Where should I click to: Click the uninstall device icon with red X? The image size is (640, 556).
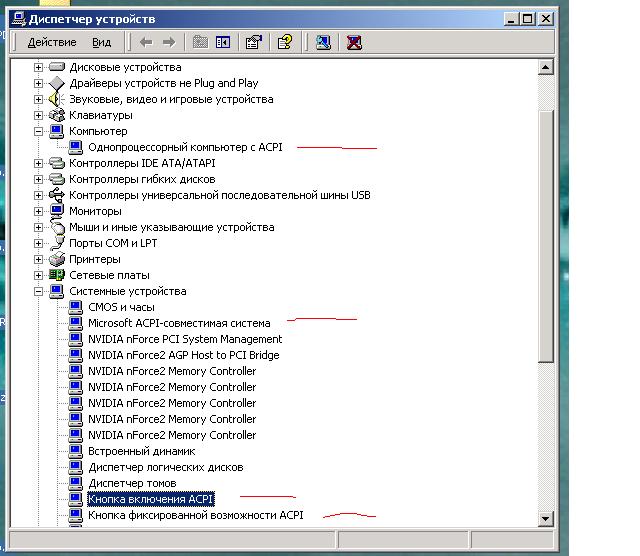[x=354, y=42]
